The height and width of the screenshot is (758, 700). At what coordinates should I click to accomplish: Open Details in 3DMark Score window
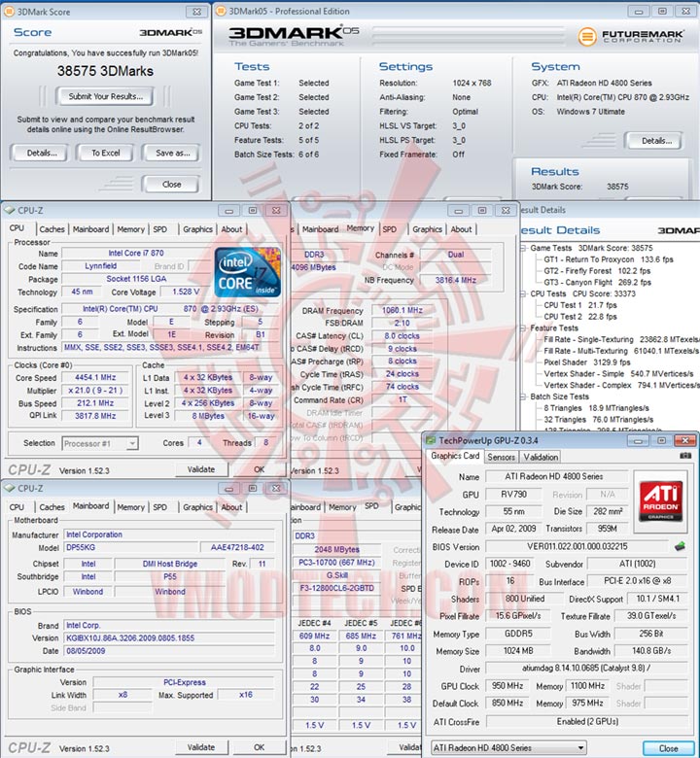(x=41, y=153)
